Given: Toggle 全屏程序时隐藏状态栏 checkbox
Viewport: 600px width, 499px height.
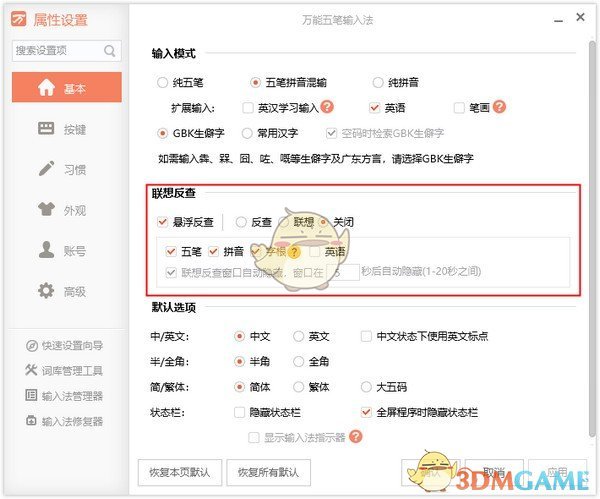Looking at the screenshot, I should [x=366, y=412].
